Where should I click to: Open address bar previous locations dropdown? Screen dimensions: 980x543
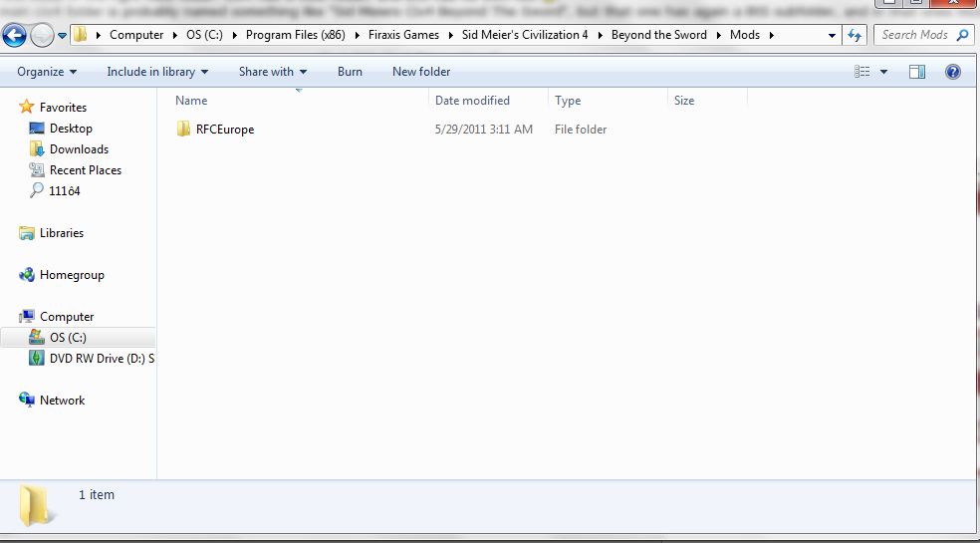click(832, 36)
